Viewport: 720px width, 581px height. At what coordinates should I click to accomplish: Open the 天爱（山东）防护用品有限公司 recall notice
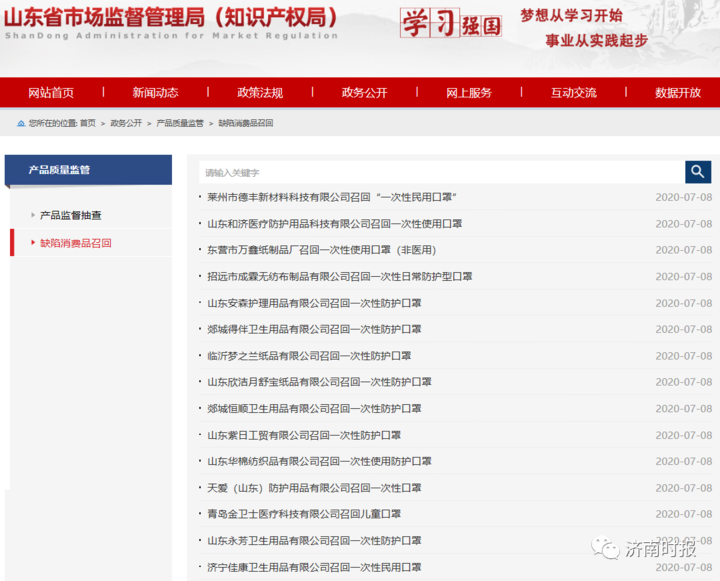click(314, 488)
